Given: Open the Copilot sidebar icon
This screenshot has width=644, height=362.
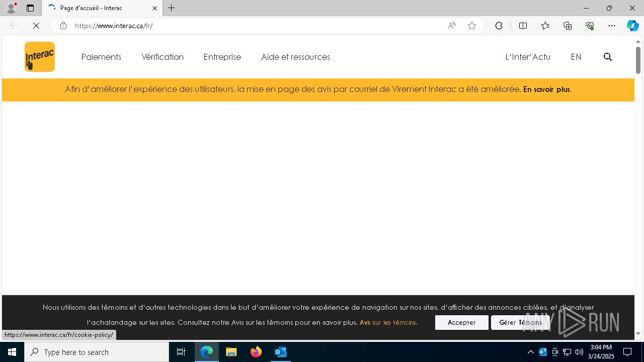Looking at the screenshot, I should tap(632, 26).
